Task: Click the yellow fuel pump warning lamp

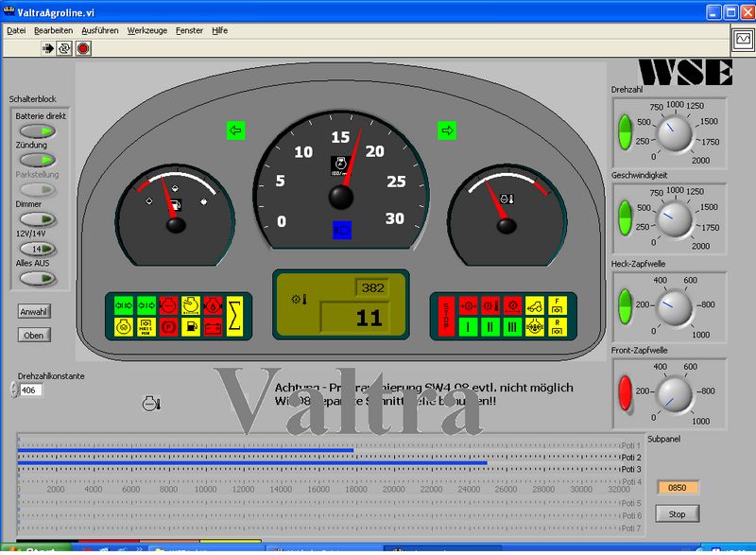Action: [x=191, y=327]
